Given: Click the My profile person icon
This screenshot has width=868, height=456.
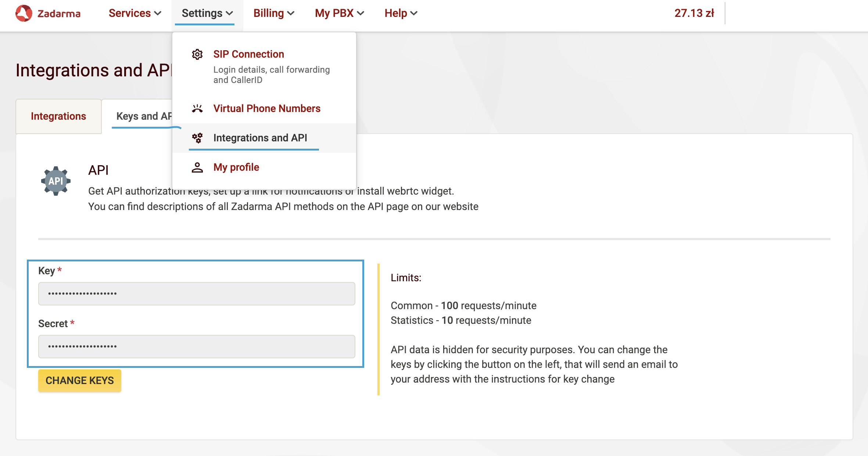Looking at the screenshot, I should coord(197,167).
